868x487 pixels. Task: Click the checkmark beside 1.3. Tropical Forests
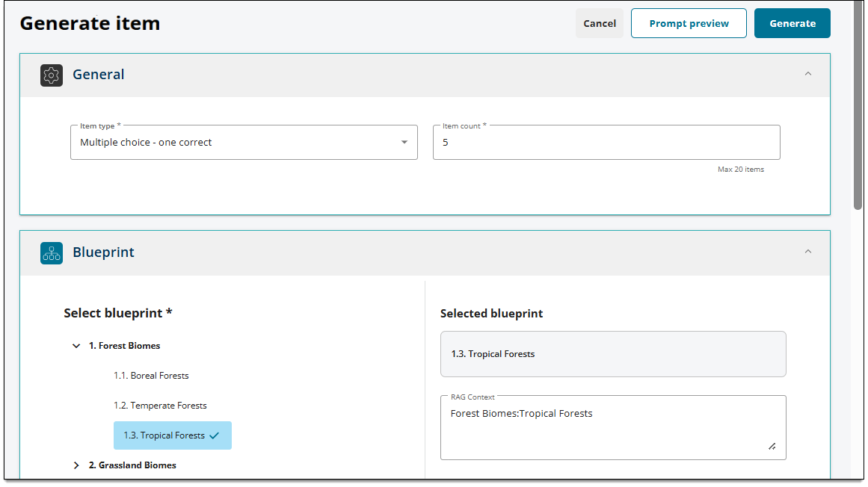215,435
